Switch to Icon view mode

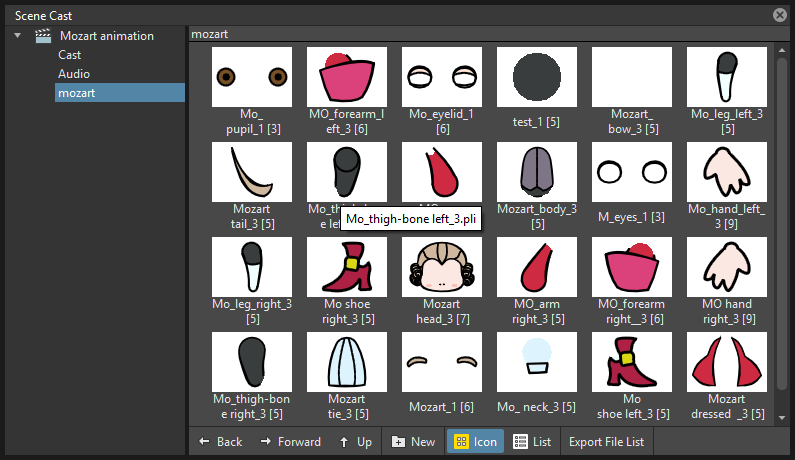(x=475, y=442)
